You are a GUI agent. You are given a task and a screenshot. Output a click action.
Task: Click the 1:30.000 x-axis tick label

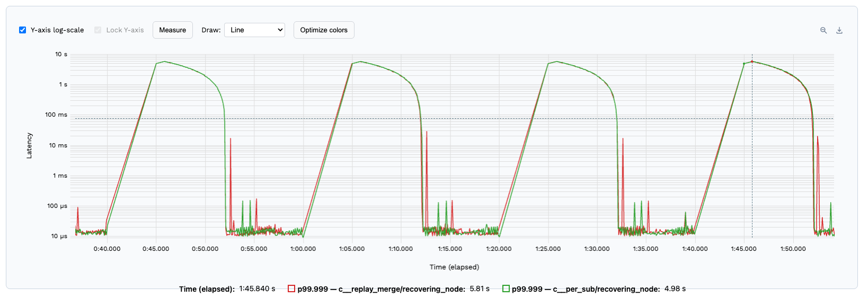coord(597,249)
